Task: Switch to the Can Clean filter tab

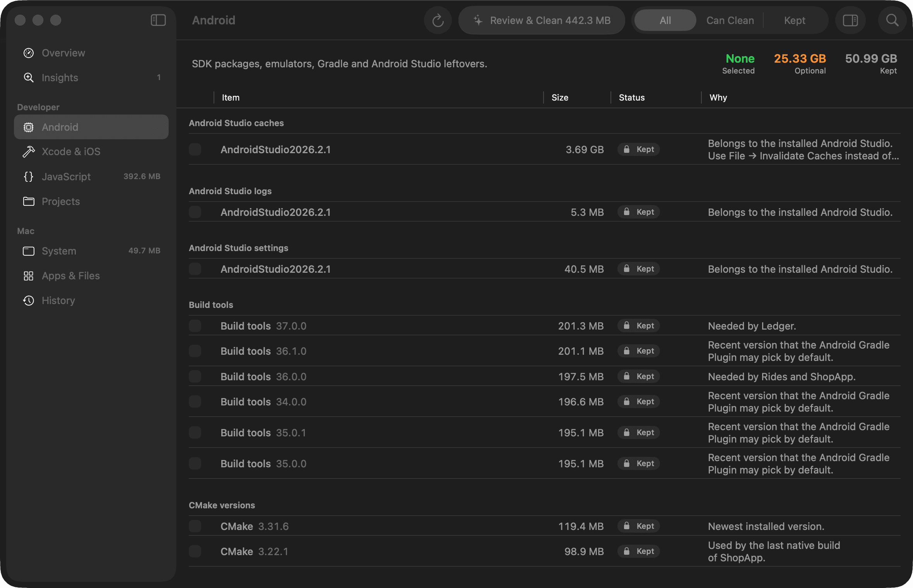Action: coord(730,21)
